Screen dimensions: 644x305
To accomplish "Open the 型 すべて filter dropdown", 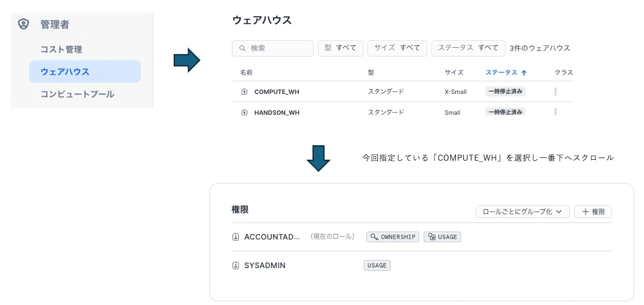I will (x=340, y=48).
